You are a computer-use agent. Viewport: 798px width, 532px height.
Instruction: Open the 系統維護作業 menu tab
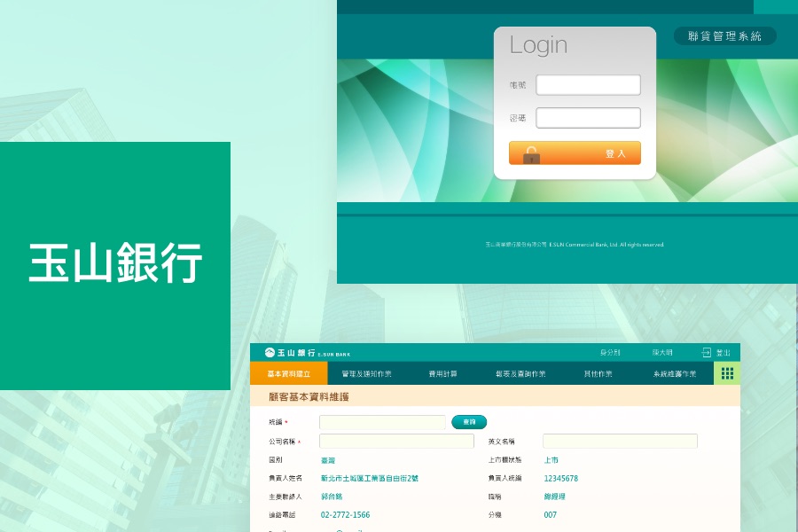click(x=675, y=373)
